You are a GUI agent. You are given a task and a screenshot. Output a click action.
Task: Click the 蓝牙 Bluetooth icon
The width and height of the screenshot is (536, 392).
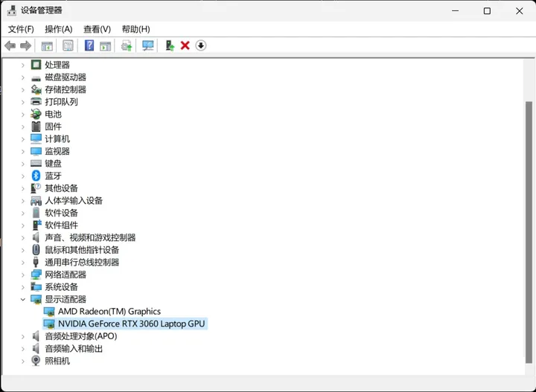(x=36, y=176)
